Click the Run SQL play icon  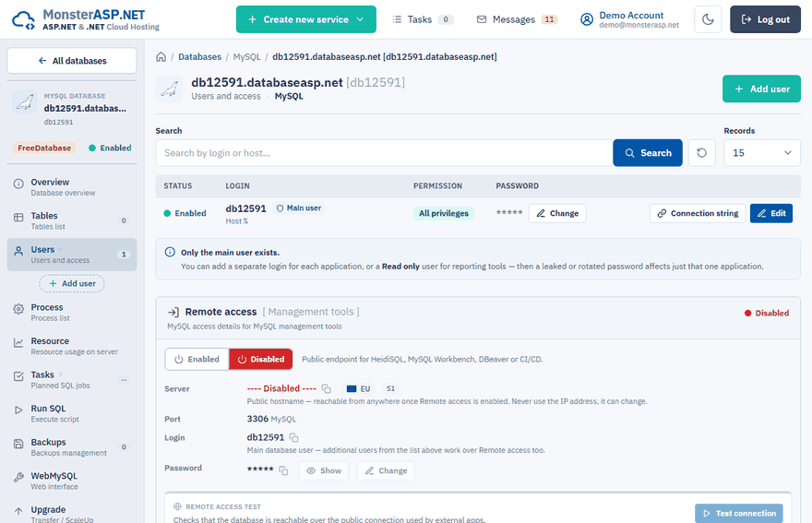[x=18, y=410]
